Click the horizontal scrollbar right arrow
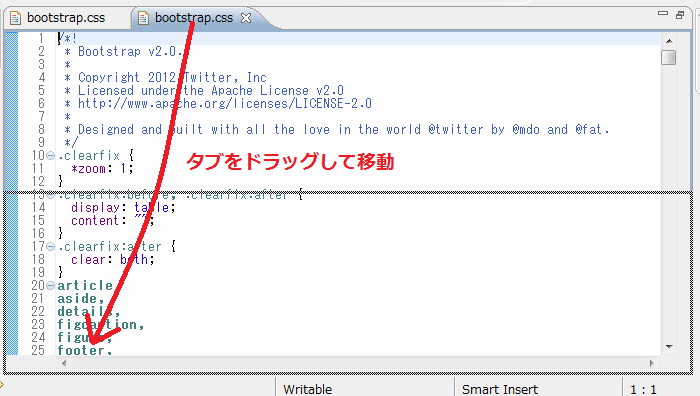This screenshot has height=396, width=700. pos(651,363)
